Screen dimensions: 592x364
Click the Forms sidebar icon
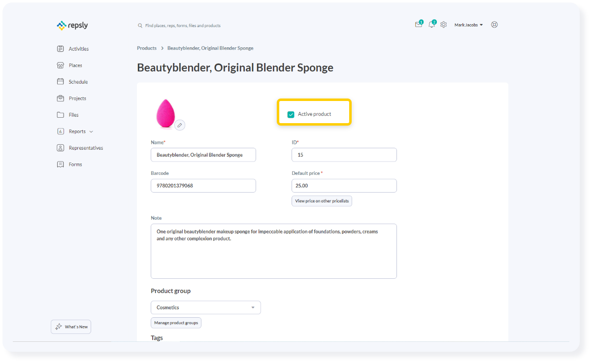coord(61,165)
